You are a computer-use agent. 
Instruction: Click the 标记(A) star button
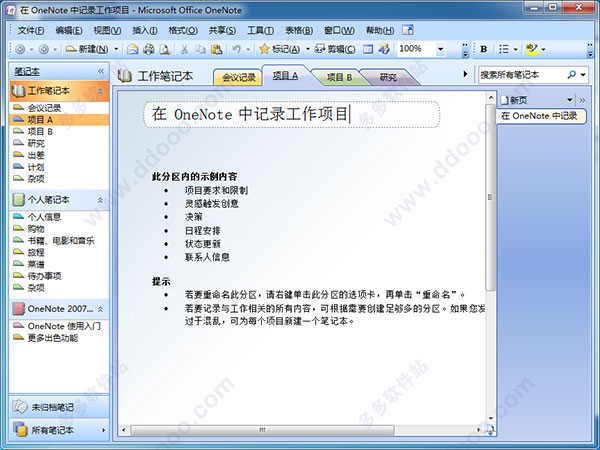coord(280,49)
